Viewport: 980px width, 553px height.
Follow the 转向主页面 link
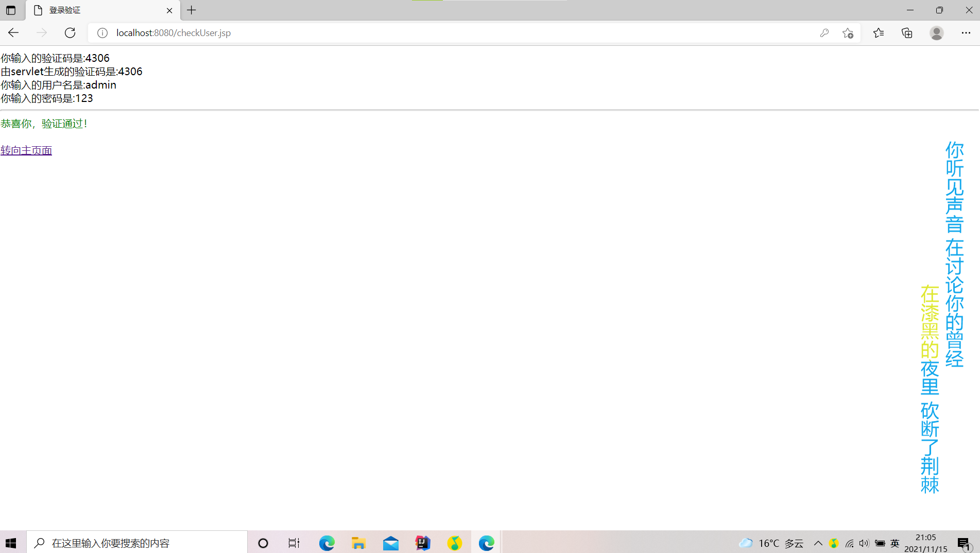26,150
